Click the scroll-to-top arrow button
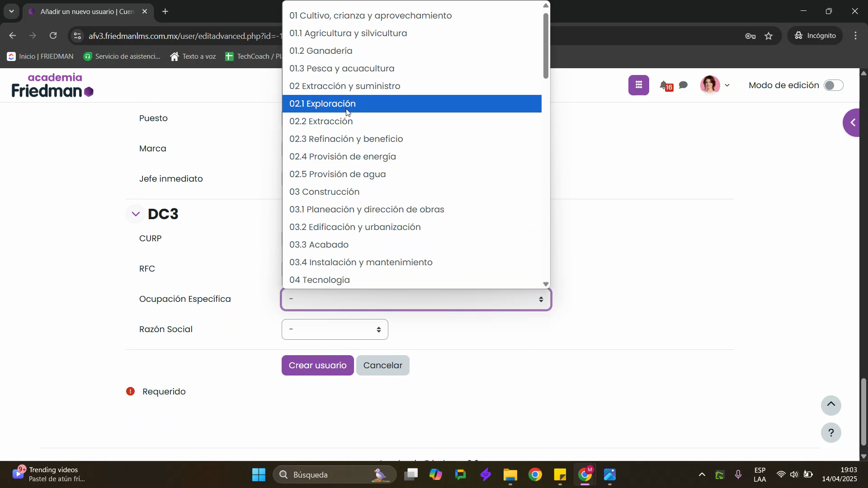 (x=831, y=405)
